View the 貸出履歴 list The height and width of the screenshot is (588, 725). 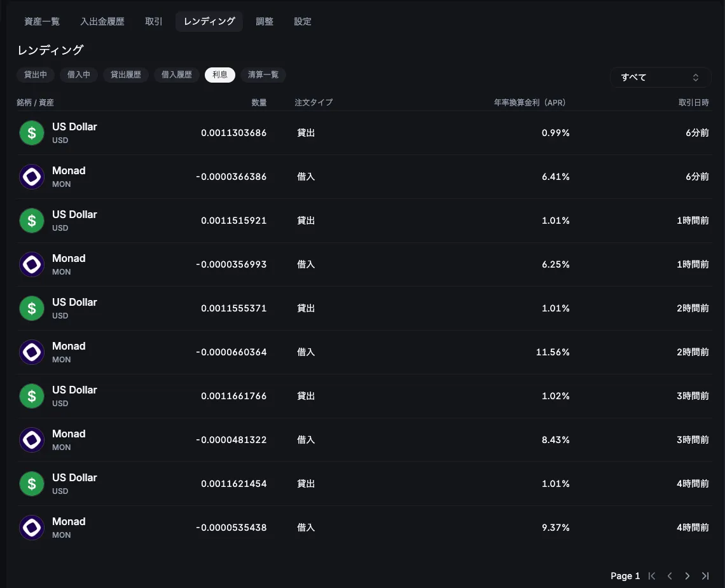(x=126, y=75)
